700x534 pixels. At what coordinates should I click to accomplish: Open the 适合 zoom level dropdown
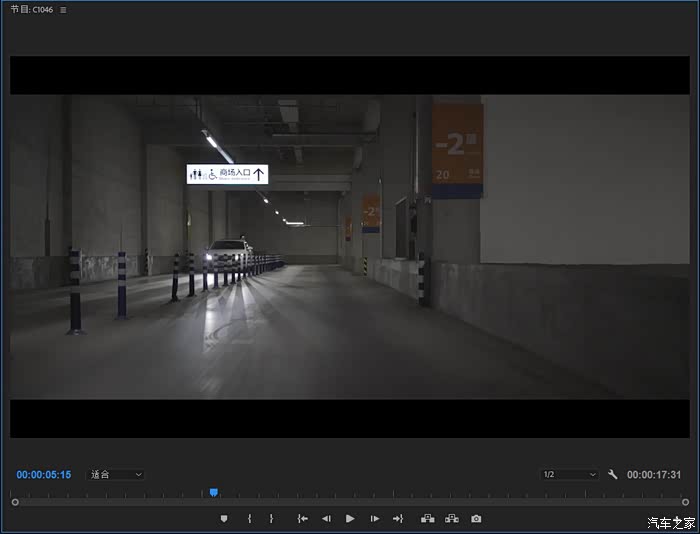coord(116,475)
